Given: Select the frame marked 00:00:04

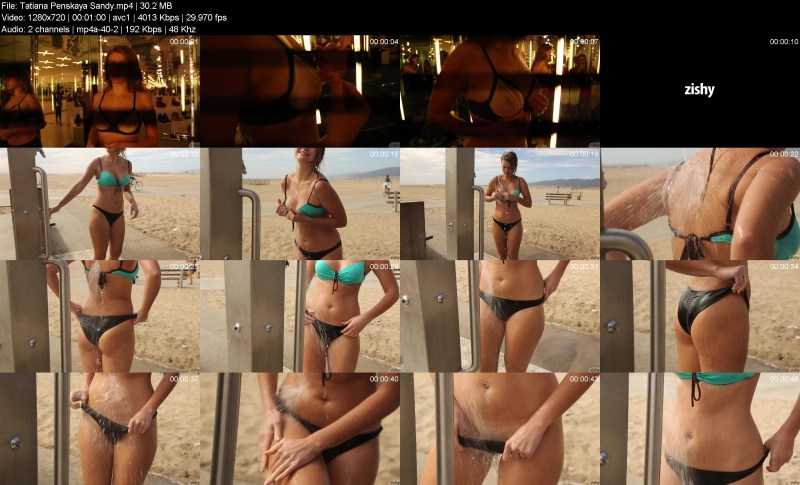Looking at the screenshot, I should [300, 91].
